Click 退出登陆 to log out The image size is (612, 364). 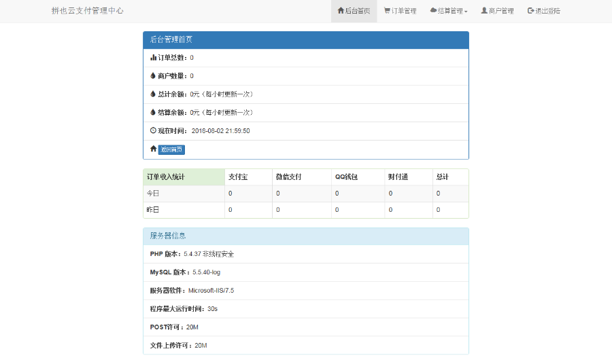click(544, 11)
